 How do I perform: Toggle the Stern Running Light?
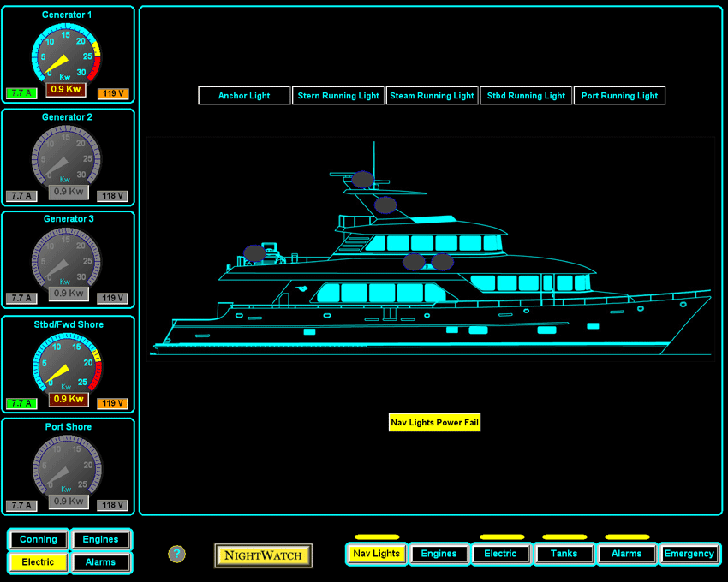(337, 95)
